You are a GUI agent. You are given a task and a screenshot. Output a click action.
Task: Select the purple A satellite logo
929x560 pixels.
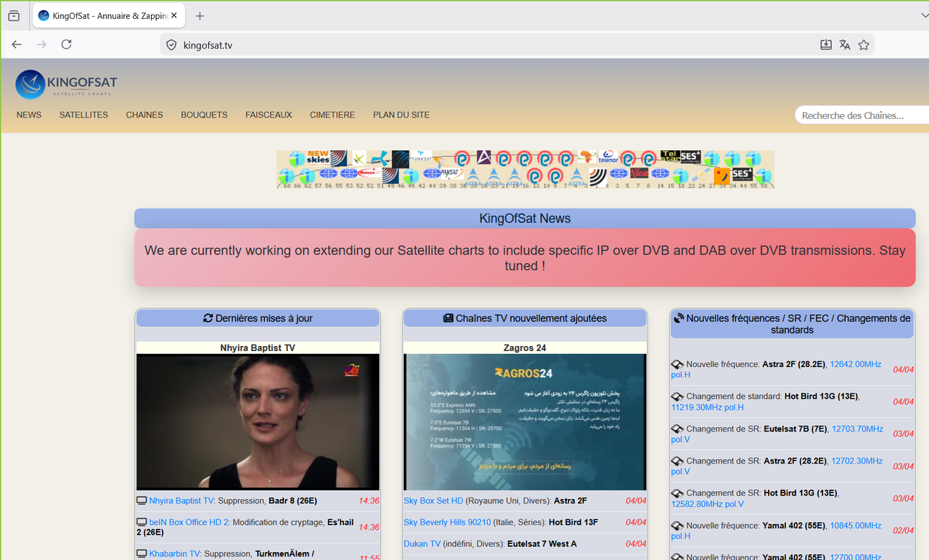pos(484,158)
